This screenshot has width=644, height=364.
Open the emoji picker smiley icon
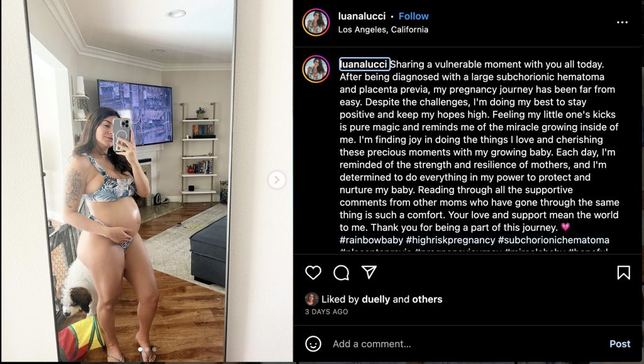tap(313, 344)
